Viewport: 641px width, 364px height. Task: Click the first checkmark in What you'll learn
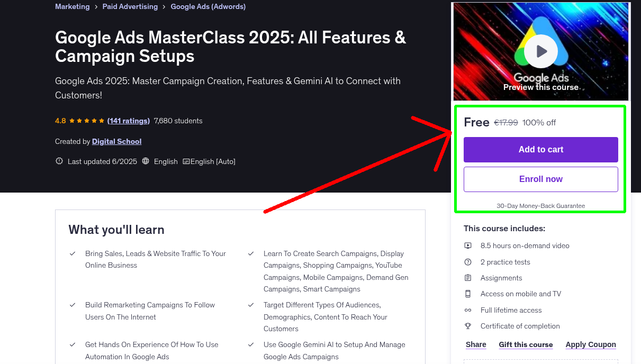click(x=73, y=253)
